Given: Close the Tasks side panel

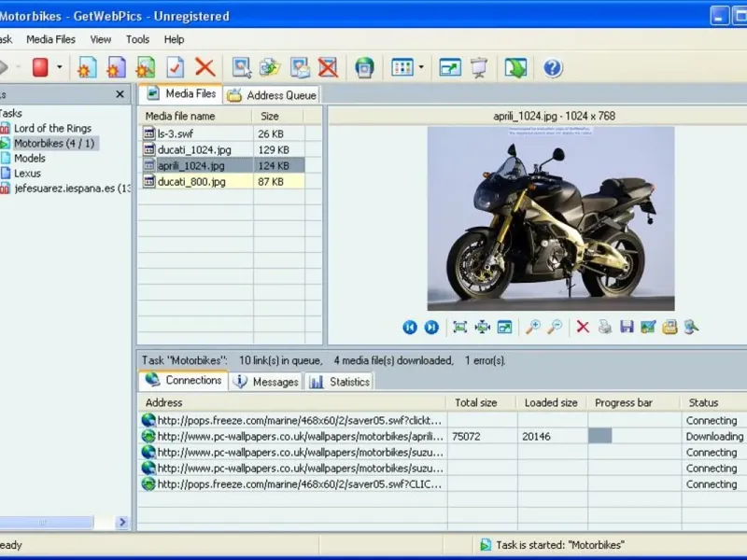Looking at the screenshot, I should pyautogui.click(x=120, y=94).
